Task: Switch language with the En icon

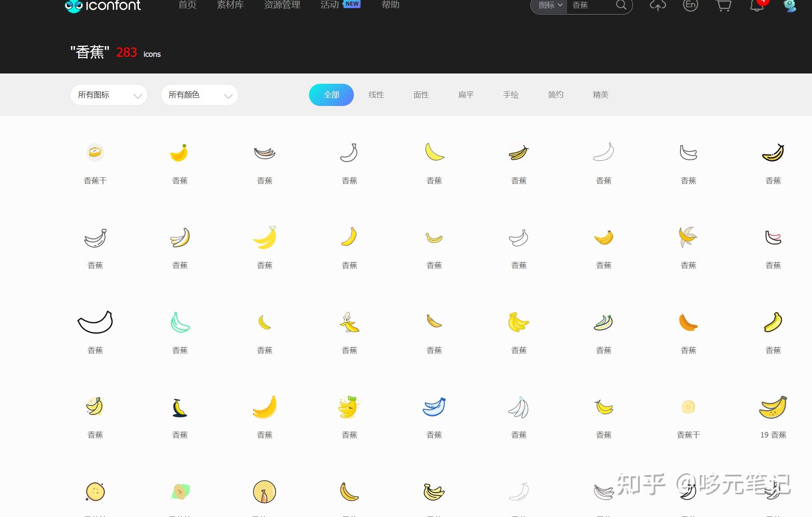Action: click(x=690, y=5)
